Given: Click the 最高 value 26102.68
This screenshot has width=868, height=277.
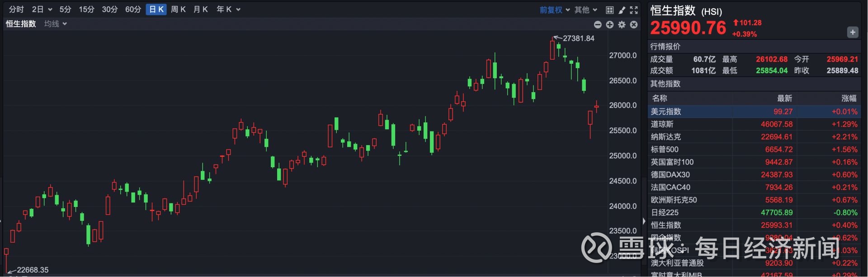Looking at the screenshot, I should click(772, 59).
